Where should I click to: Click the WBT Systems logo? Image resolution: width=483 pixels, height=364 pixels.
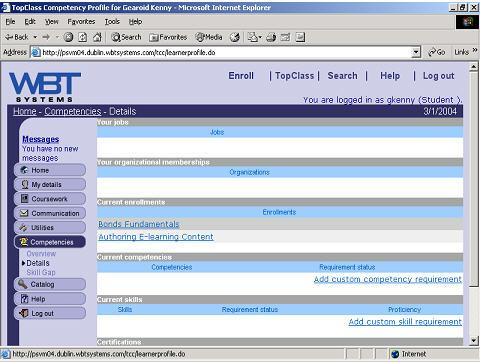click(x=44, y=87)
